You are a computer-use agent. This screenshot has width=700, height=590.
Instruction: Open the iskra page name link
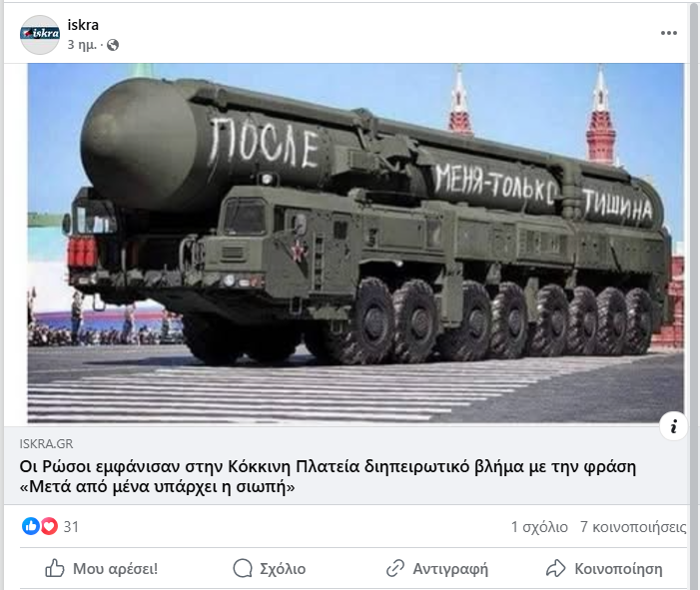[83, 25]
